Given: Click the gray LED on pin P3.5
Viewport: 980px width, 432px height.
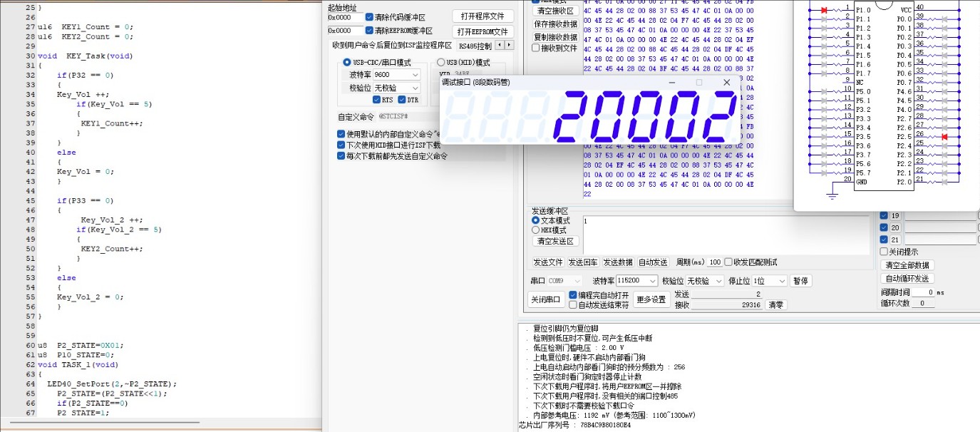Looking at the screenshot, I should point(824,136).
